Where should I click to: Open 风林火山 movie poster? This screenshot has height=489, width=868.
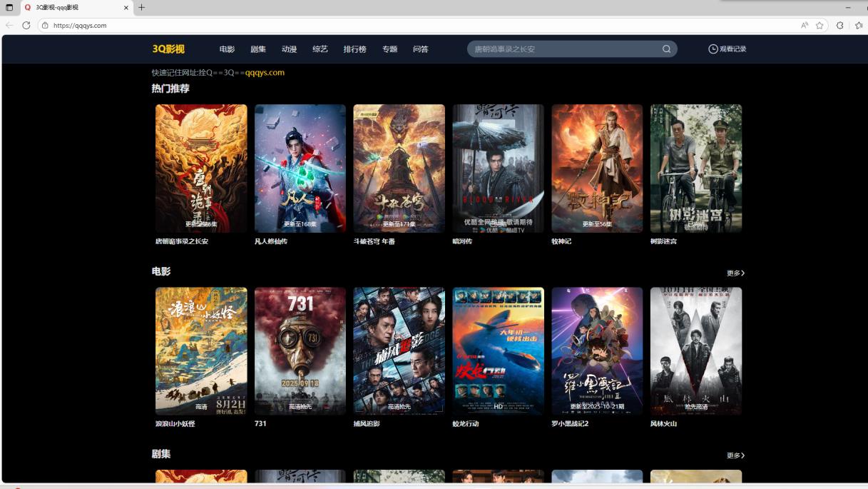pyautogui.click(x=696, y=351)
